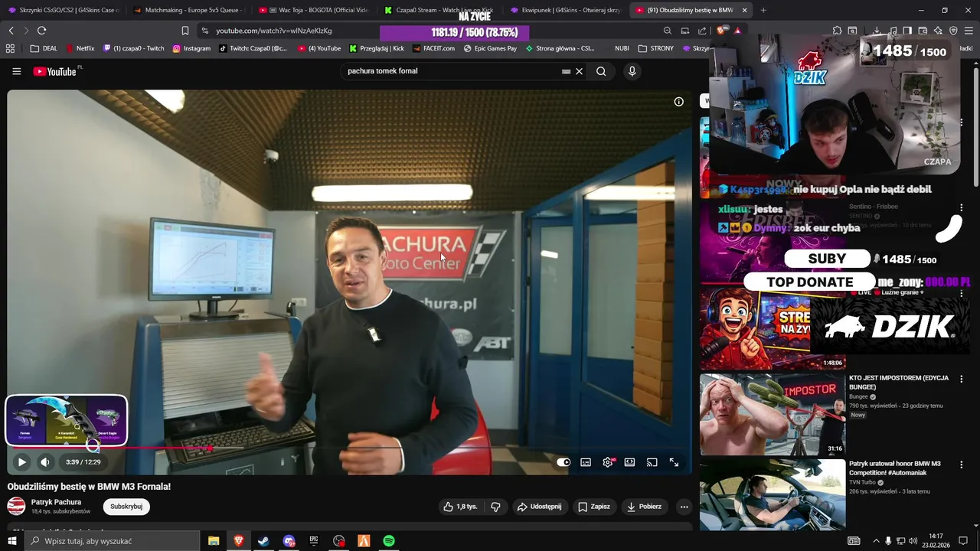Open Brave Rewards triangle icon
This screenshot has width=980, height=551.
pos(737,31)
